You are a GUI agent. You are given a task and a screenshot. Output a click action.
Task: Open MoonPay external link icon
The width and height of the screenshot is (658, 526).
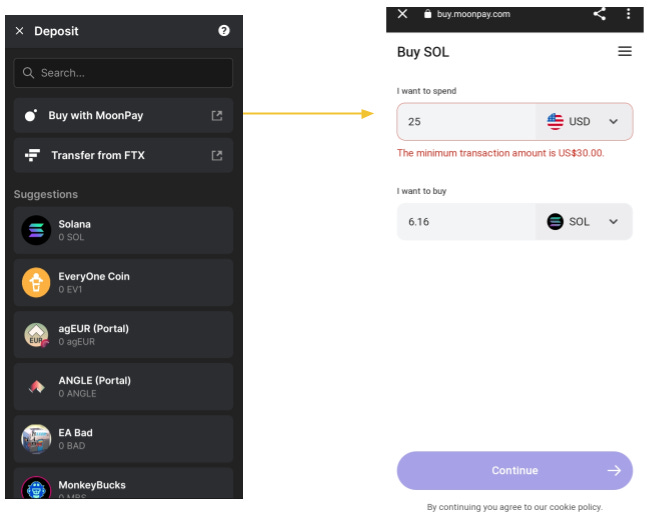coord(217,115)
